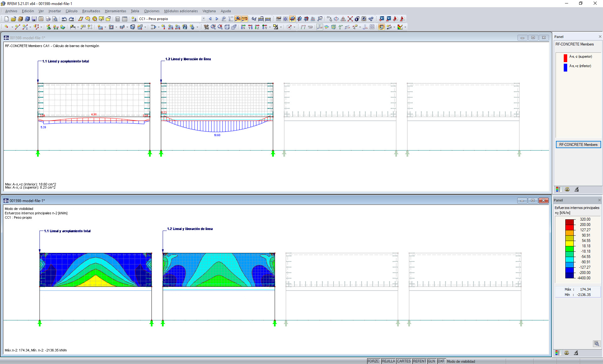Viewport: 603px width, 364px height.
Task: Click view in Z direction icon
Action: click(x=257, y=27)
